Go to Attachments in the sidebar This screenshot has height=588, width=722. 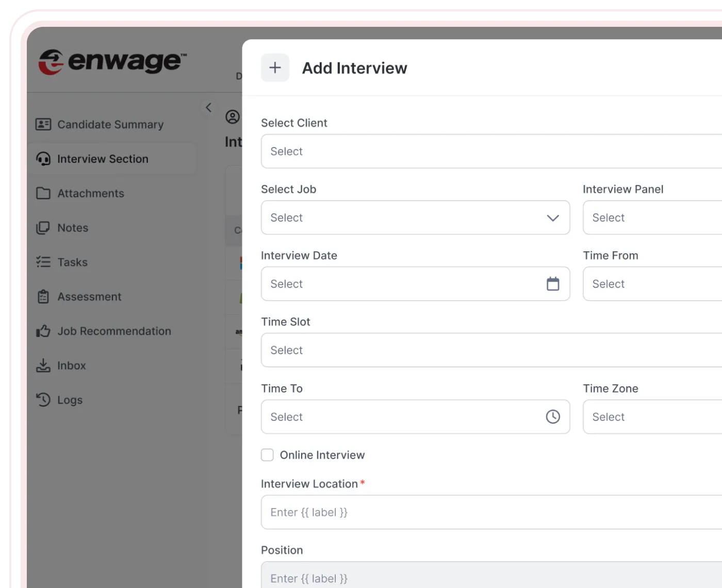point(90,193)
